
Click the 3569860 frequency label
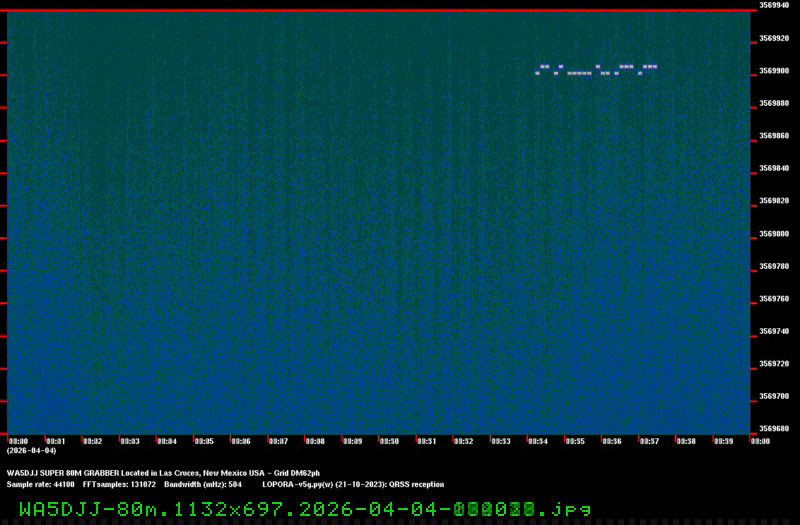tap(775, 136)
